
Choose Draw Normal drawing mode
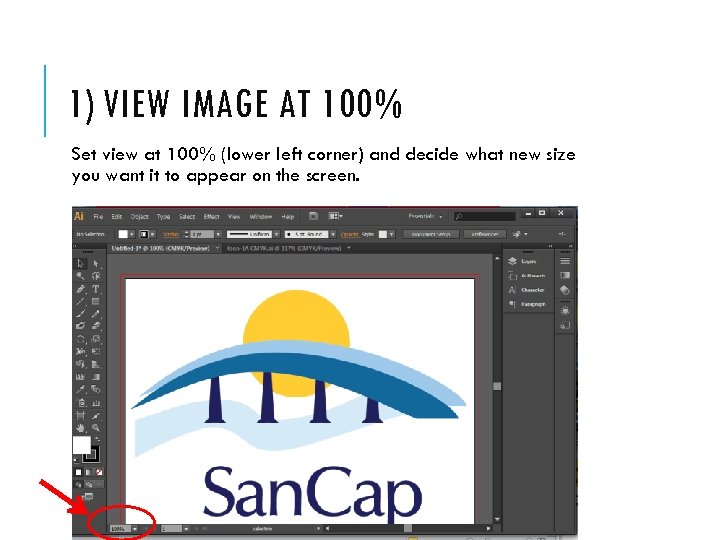pyautogui.click(x=79, y=484)
